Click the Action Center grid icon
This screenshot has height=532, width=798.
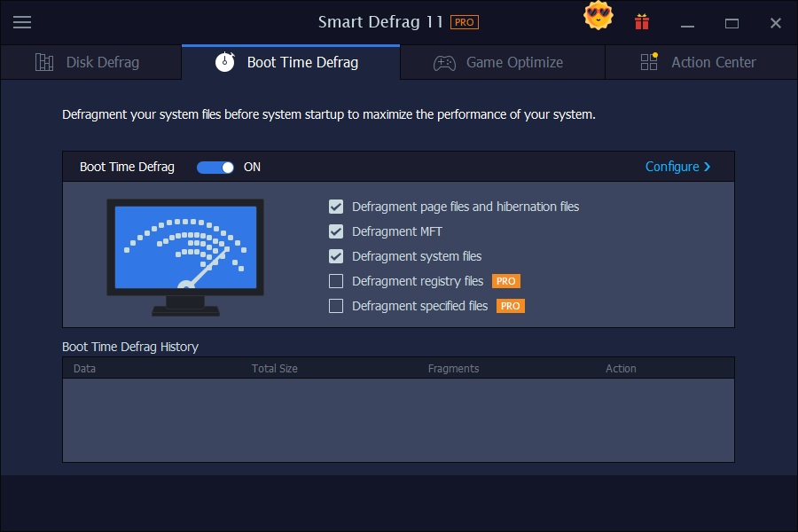(648, 62)
